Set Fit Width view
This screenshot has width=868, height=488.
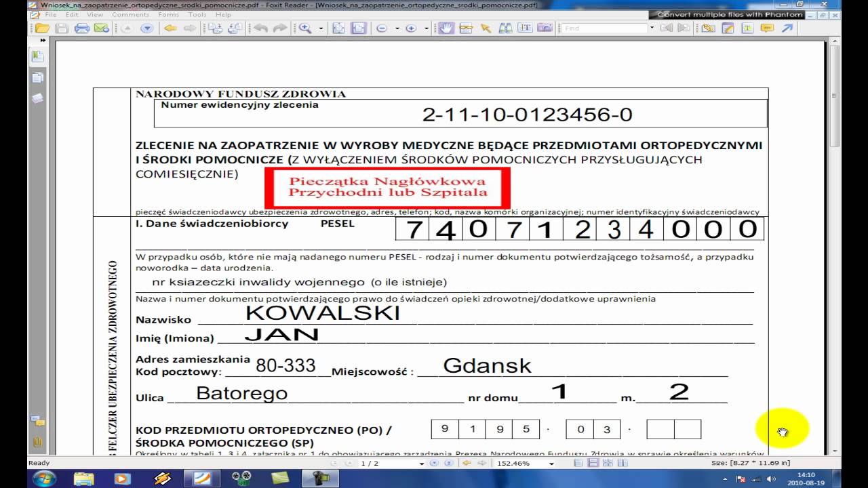point(358,28)
